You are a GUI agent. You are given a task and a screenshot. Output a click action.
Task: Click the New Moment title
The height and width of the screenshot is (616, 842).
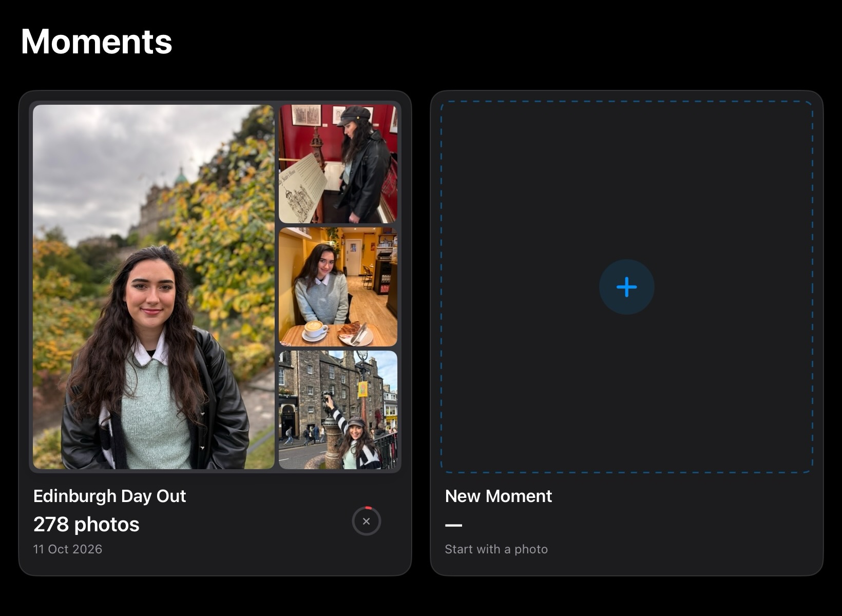coord(498,496)
